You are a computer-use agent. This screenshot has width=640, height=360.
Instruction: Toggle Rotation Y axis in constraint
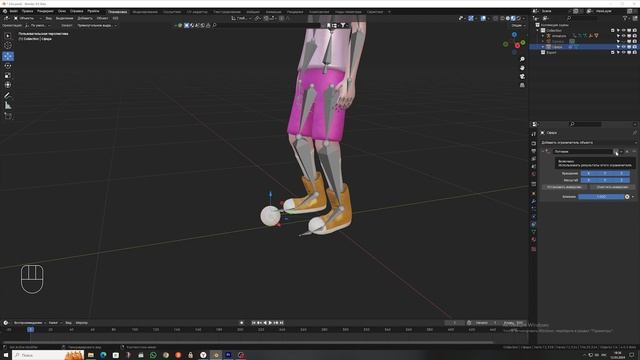(x=605, y=173)
